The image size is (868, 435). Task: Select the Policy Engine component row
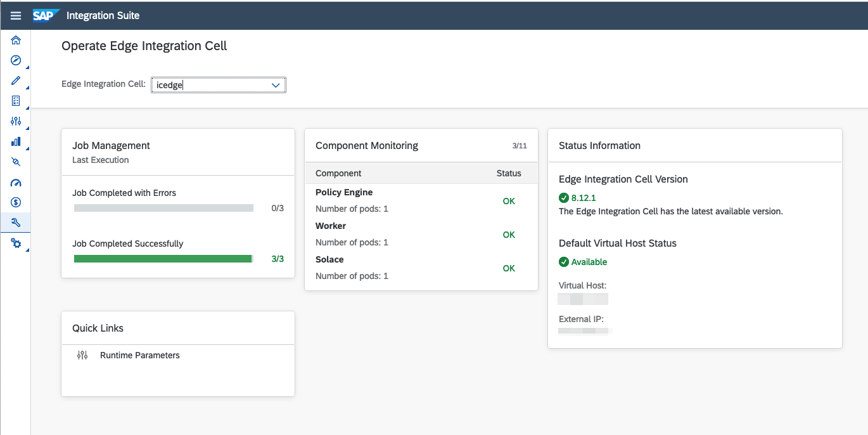click(421, 200)
